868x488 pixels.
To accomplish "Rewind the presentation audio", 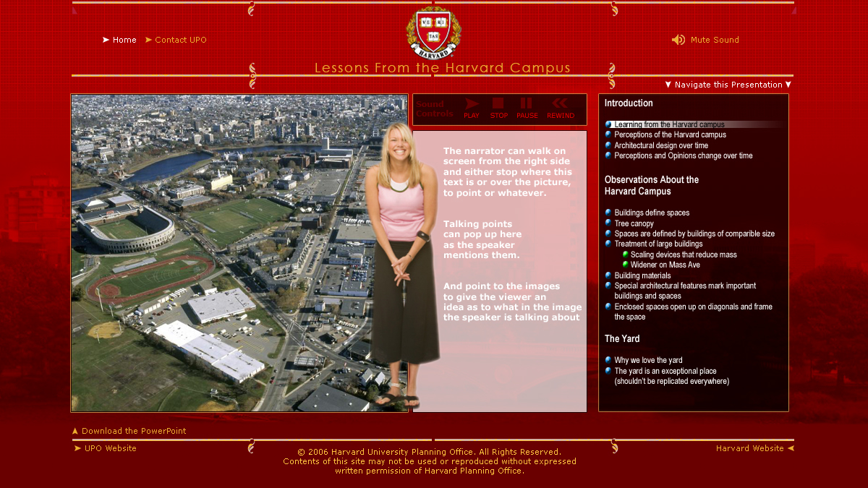I will point(560,108).
